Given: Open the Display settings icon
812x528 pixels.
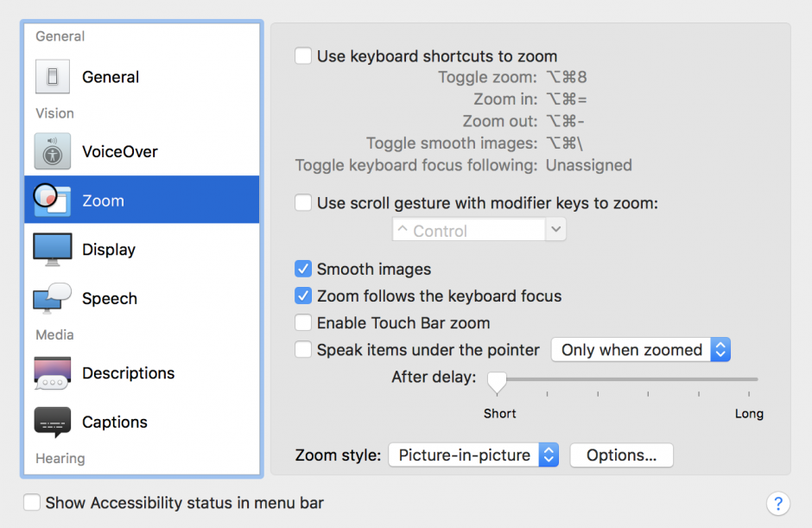Looking at the screenshot, I should 52,249.
